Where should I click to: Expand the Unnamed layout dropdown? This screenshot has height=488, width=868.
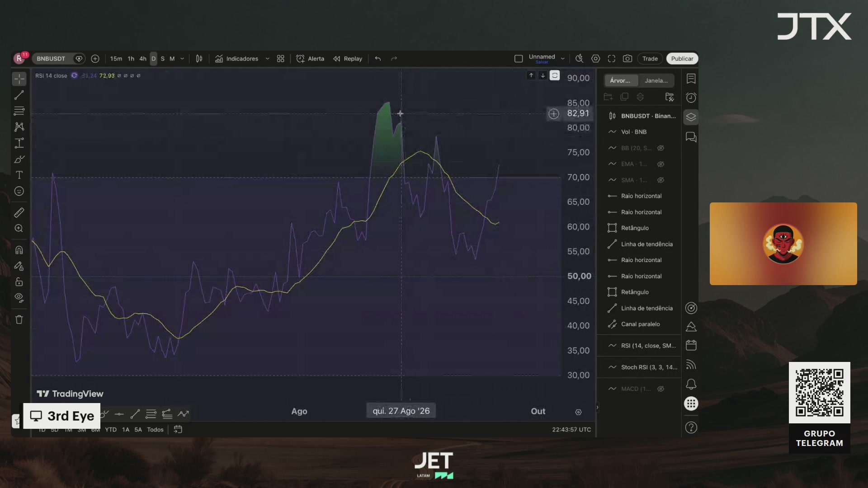[562, 59]
